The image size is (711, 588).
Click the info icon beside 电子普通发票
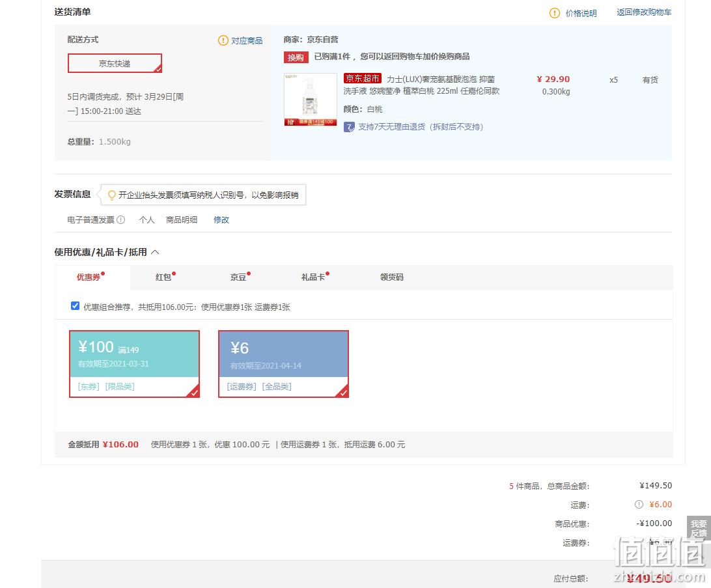point(120,220)
